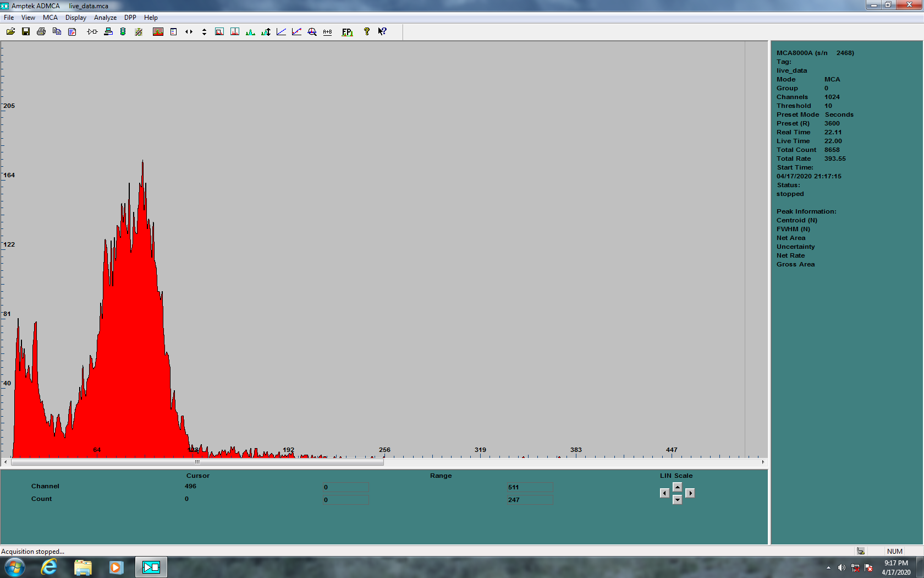924x578 pixels.
Task: Open the DPP menu
Action: click(130, 18)
